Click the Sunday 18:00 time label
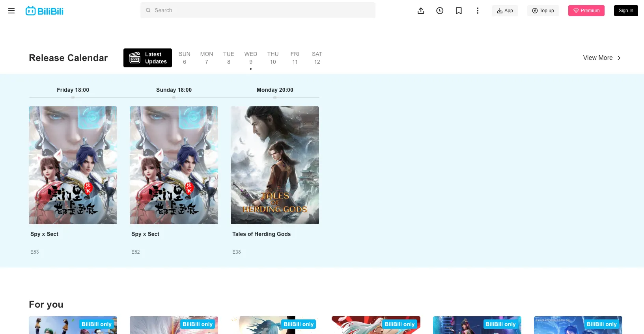The height and width of the screenshot is (334, 644). (x=174, y=90)
